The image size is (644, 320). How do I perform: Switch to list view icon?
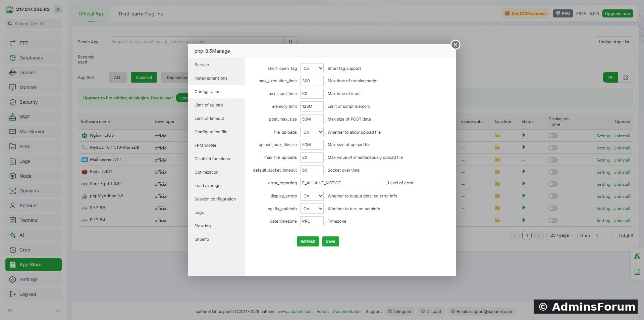coord(610,78)
